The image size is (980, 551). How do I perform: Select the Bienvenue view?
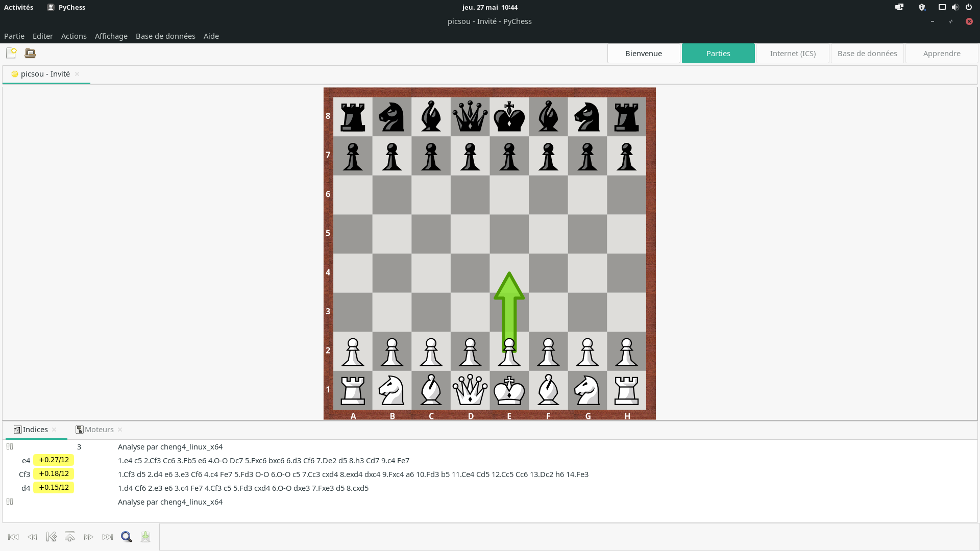coord(644,53)
